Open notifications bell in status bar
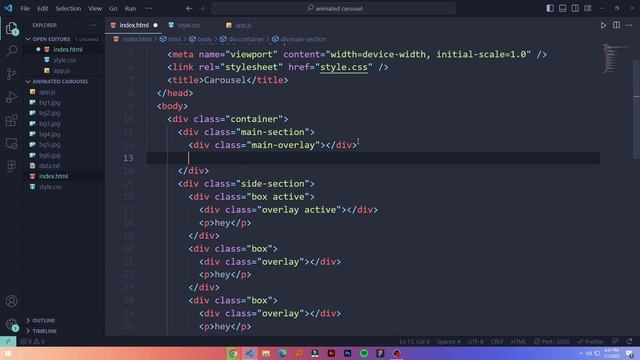 (x=629, y=341)
